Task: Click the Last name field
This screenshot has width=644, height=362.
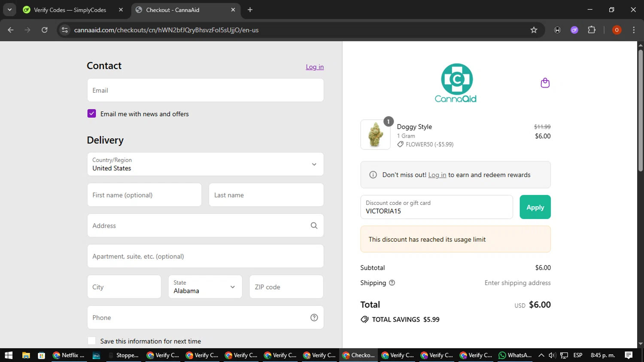Action: point(266,195)
